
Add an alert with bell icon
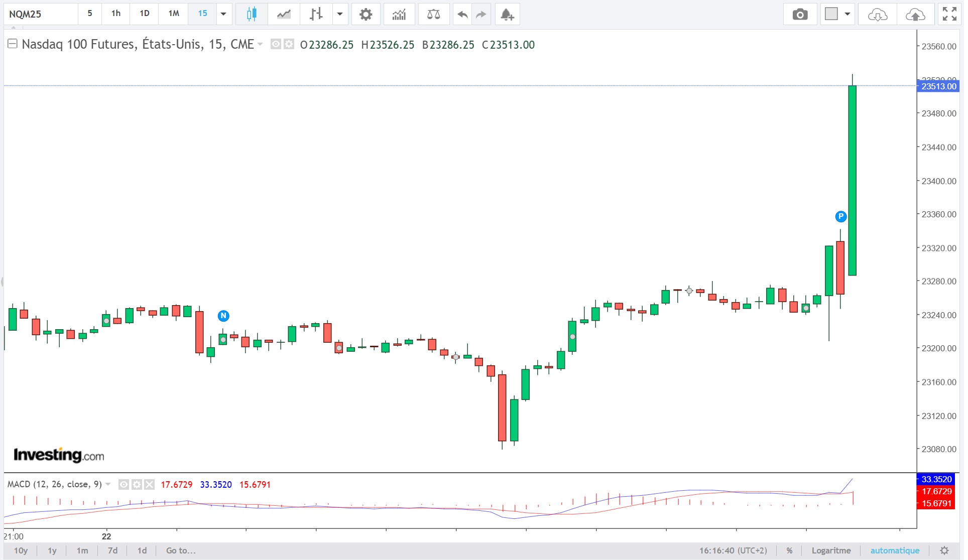pos(507,14)
